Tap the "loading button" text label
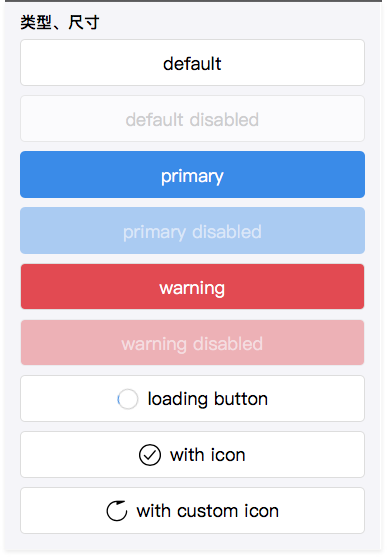The width and height of the screenshot is (391, 558). (x=208, y=399)
